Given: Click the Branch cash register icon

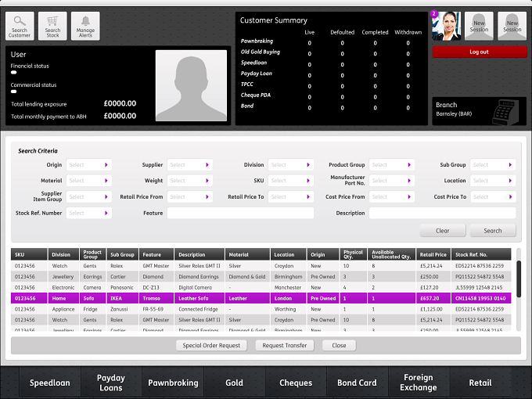Looking at the screenshot, I should (x=505, y=113).
